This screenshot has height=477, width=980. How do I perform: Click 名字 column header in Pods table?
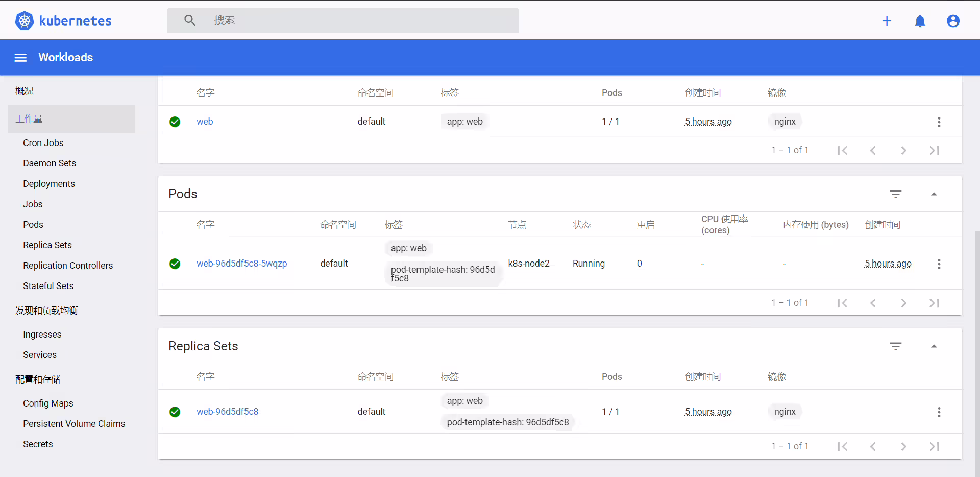click(x=206, y=225)
